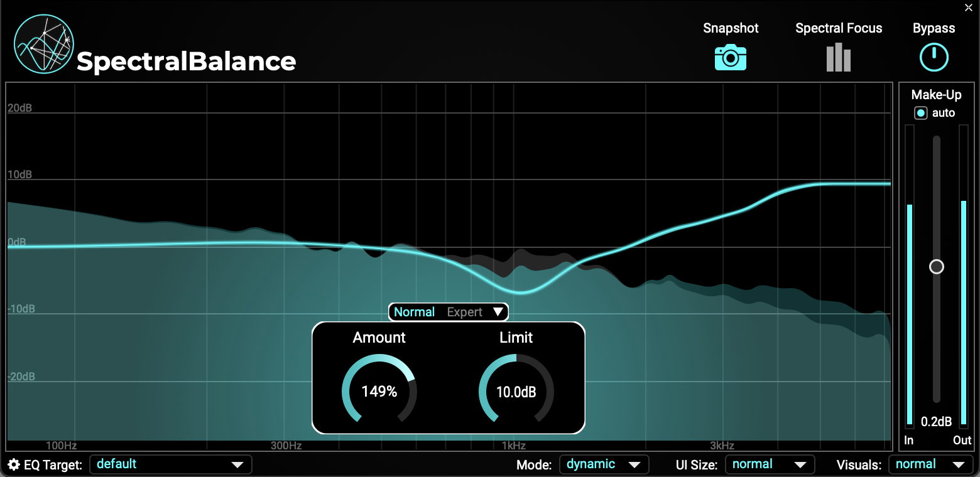Click the Spectral Focus label

(x=839, y=28)
